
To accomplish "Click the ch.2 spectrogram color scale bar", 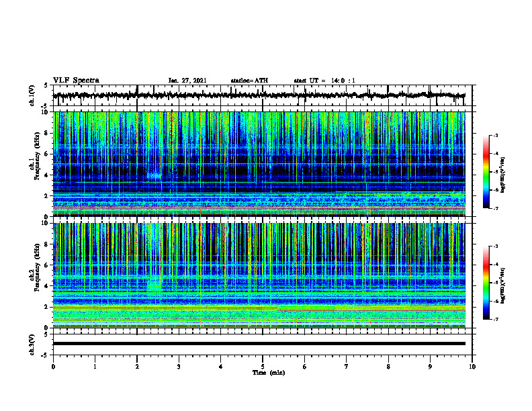I will click(486, 283).
